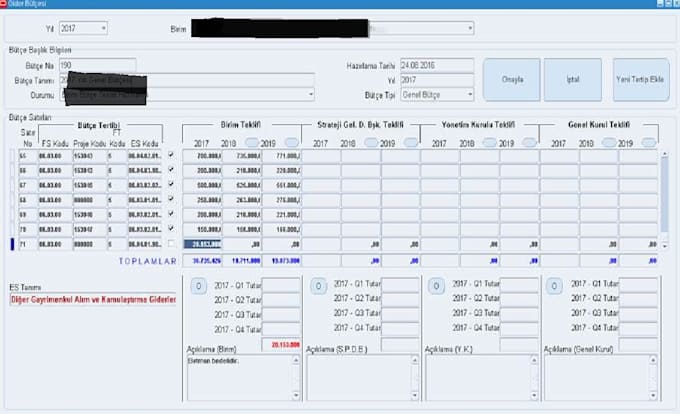This screenshot has height=414, width=680.
Task: Enable the checkbox in budget row 71
Action: point(171,243)
